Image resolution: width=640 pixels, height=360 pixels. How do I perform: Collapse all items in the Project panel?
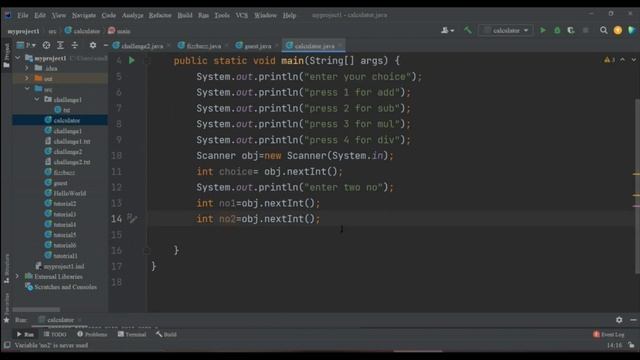(x=74, y=45)
